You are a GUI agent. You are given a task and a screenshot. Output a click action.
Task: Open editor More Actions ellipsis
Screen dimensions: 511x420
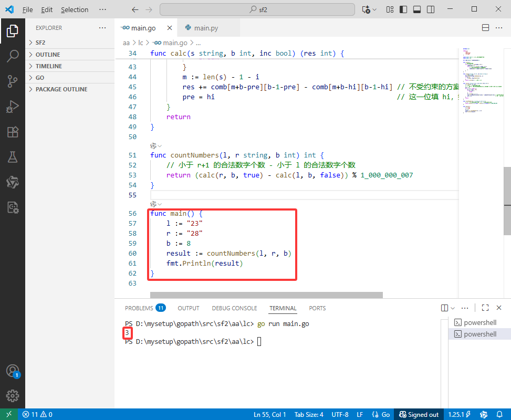(x=499, y=28)
